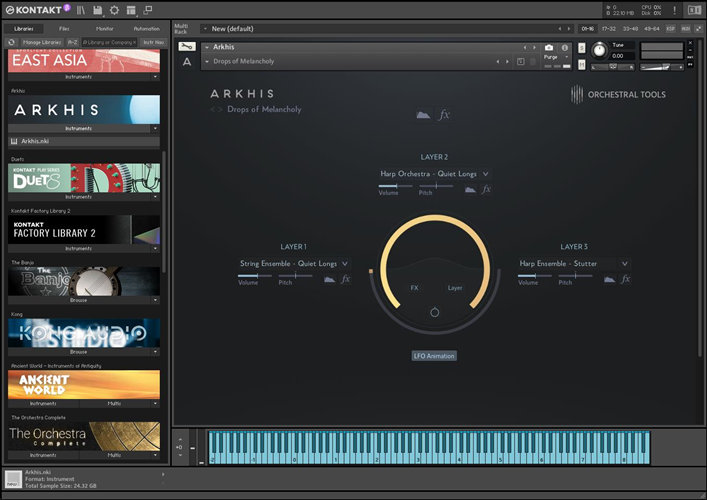Image resolution: width=707 pixels, height=500 pixels.
Task: Click the refresh libraries icon
Action: 10,43
